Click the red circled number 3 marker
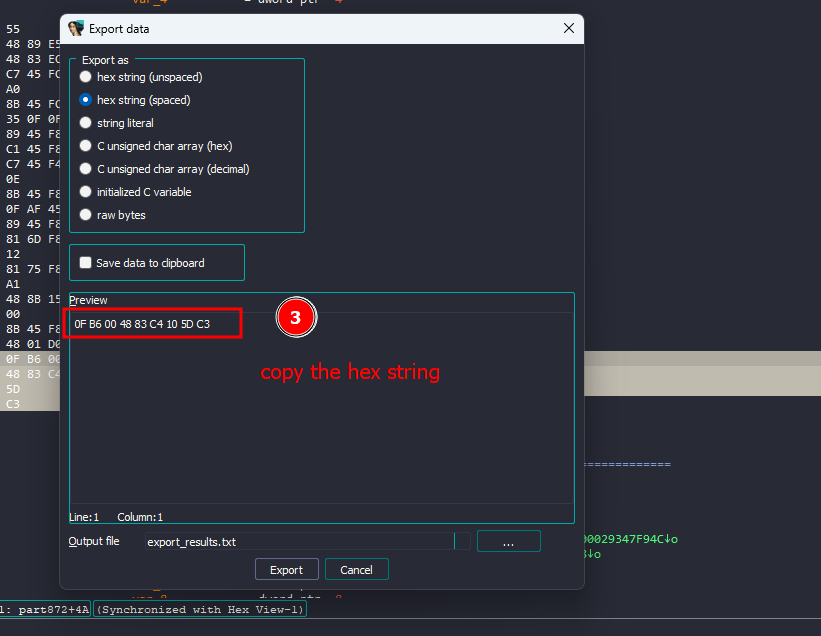 coord(296,318)
